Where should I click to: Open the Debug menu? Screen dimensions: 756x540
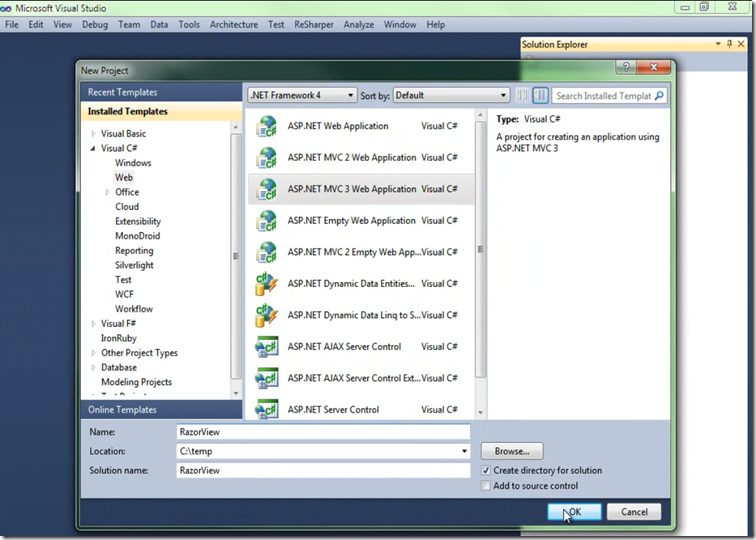(94, 25)
